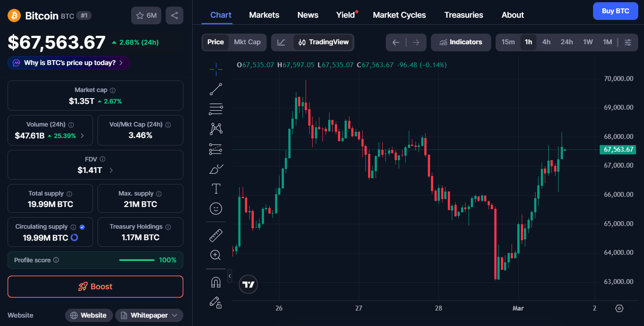Open the Fibonacci retracement tool
644x326 pixels.
click(x=216, y=109)
